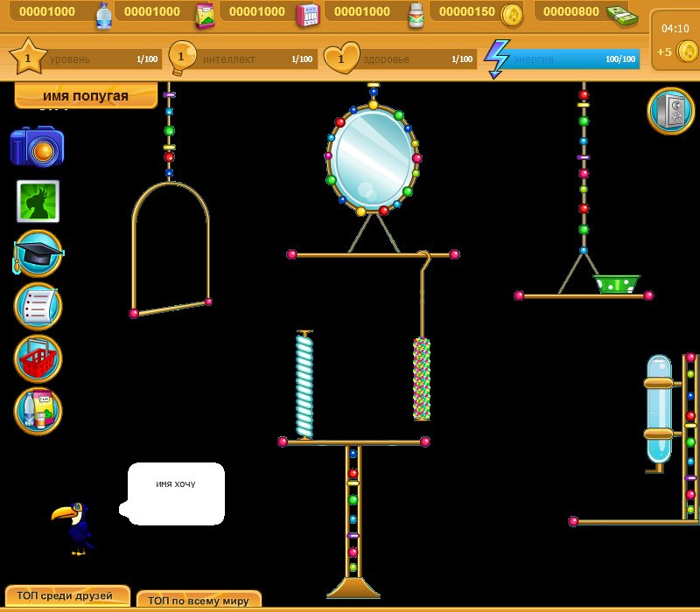Viewport: 700px width, 612px height.
Task: Open the red shopping basket store
Action: click(x=38, y=358)
